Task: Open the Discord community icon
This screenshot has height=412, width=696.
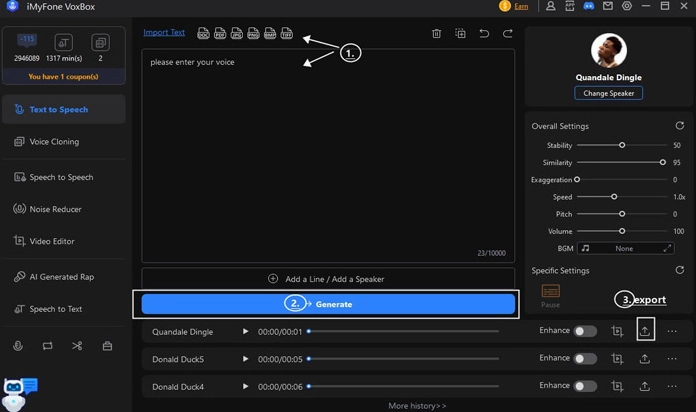Action: click(589, 6)
